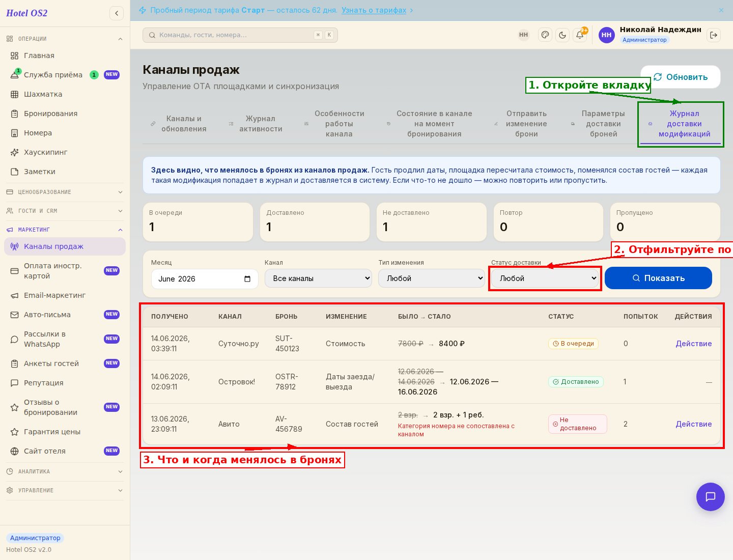Screen dimensions: 733x560
Task: Click the user name Николай Надеждин
Action: coord(660,30)
